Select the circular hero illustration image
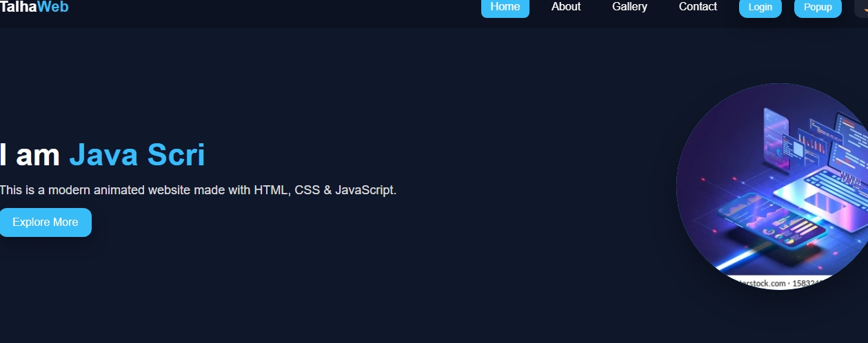 (x=772, y=187)
